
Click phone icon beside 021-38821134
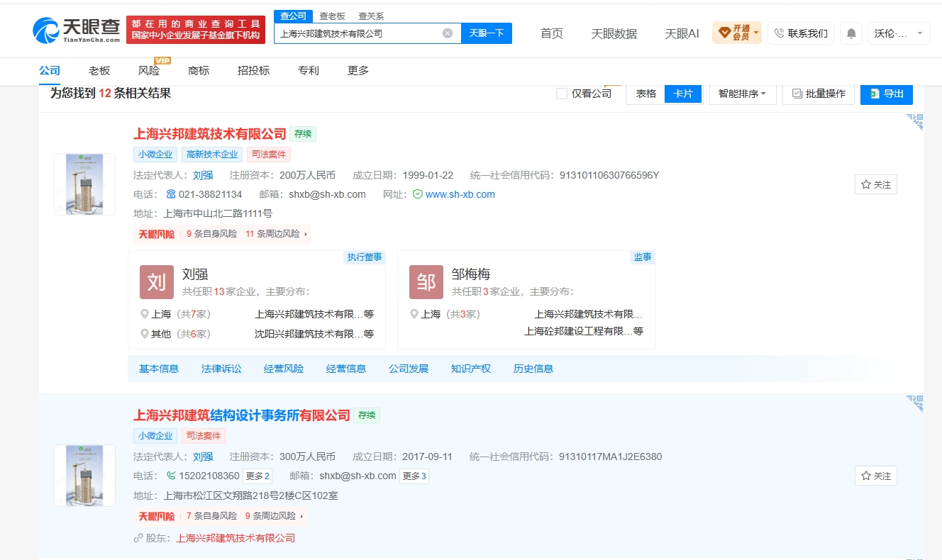point(171,194)
